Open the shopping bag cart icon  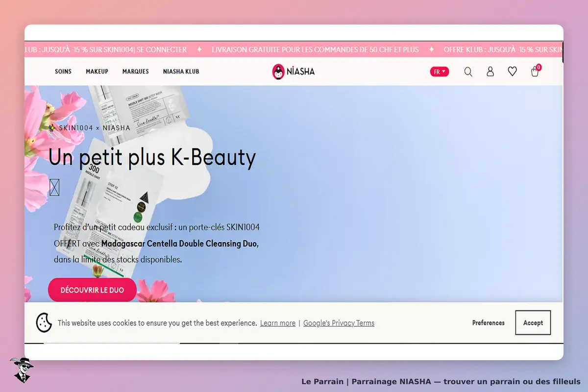pos(535,72)
